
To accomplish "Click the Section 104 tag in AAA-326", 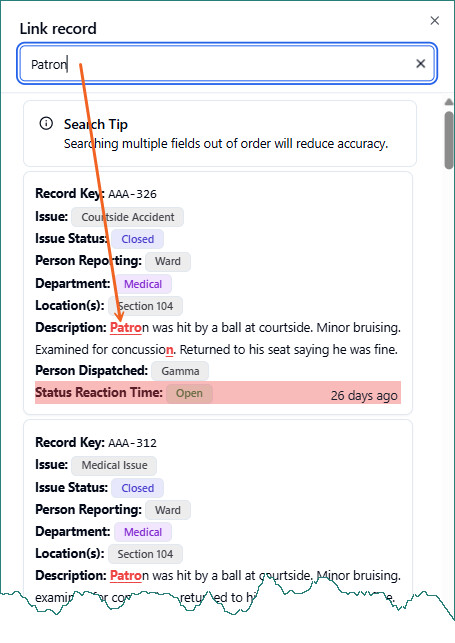I will coord(146,306).
